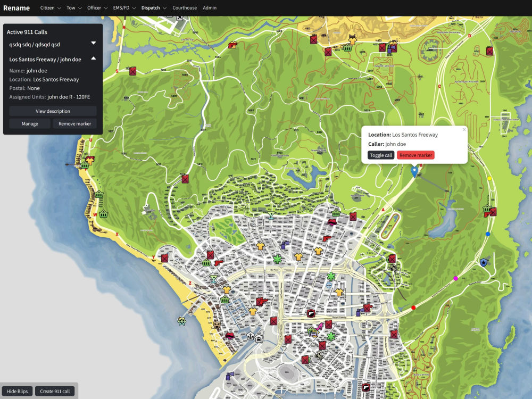Click the blue dot blip on the east highway
Viewport: 532px width, 399px height.
[487, 234]
